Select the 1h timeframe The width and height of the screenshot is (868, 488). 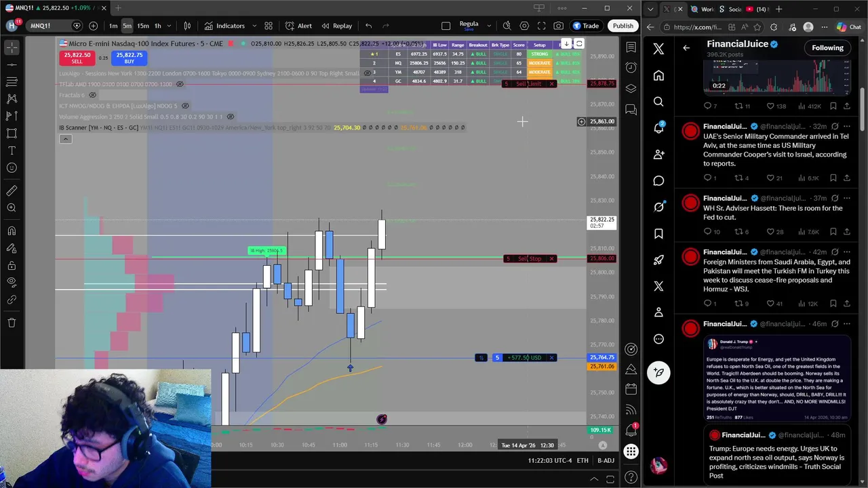(158, 26)
